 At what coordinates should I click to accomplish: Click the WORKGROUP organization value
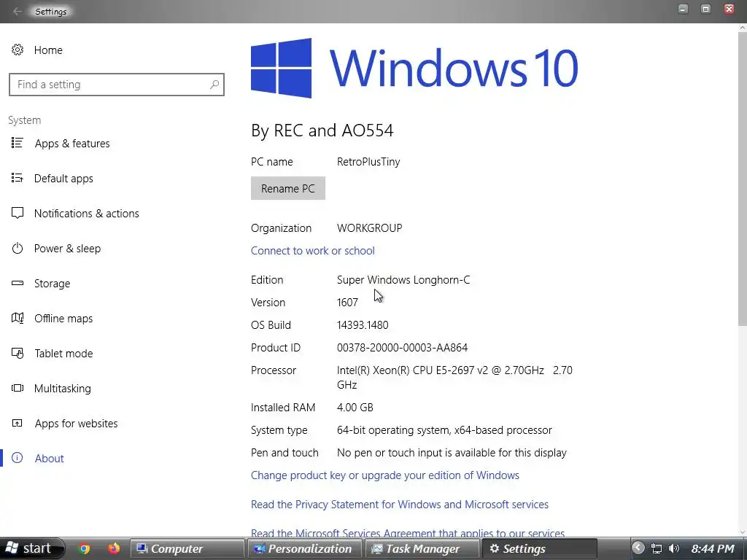pos(369,228)
